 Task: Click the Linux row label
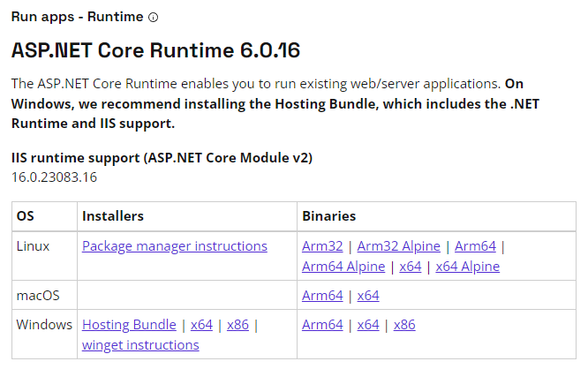(x=33, y=246)
